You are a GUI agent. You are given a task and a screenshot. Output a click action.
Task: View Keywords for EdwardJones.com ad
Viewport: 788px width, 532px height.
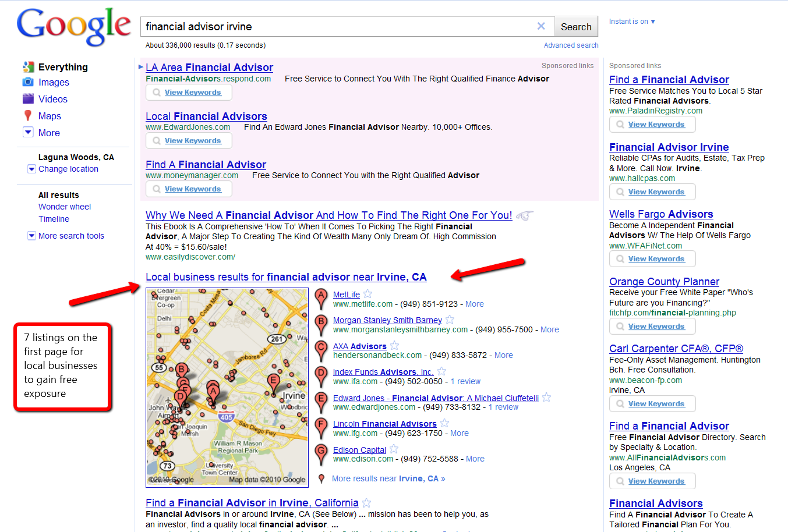click(189, 140)
